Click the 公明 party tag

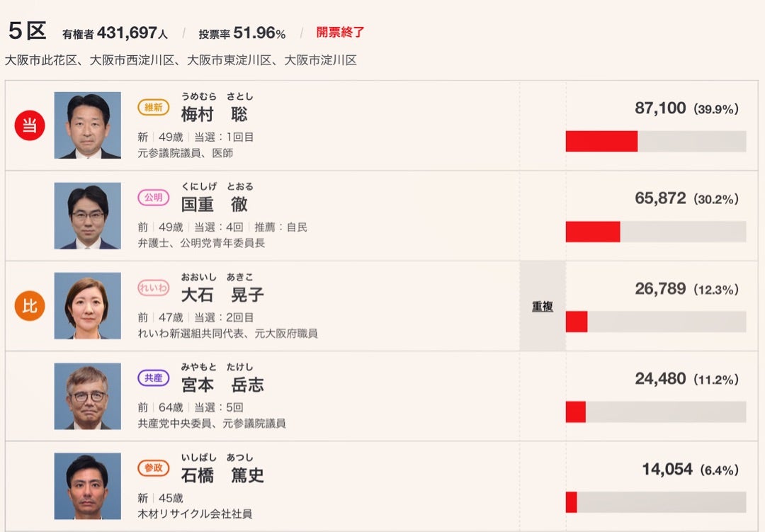coord(154,198)
